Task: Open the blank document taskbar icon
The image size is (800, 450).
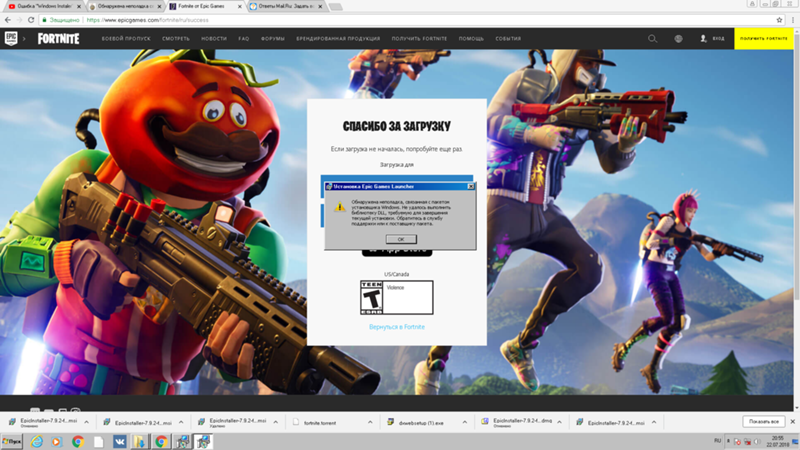Action: (98, 441)
